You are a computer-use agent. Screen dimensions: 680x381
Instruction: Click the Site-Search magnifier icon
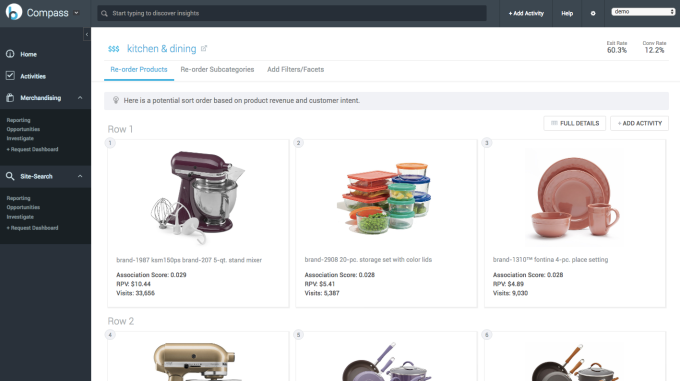pyautogui.click(x=10, y=176)
